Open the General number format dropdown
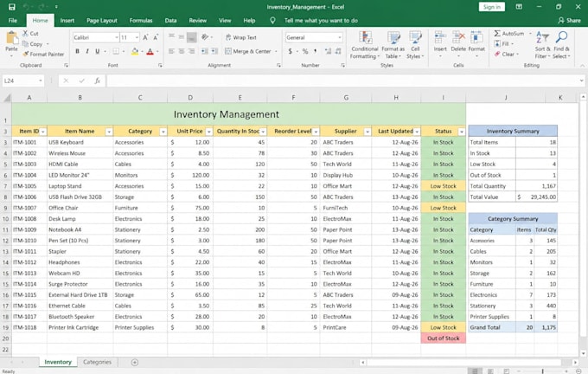This screenshot has height=374, width=588. [340, 37]
